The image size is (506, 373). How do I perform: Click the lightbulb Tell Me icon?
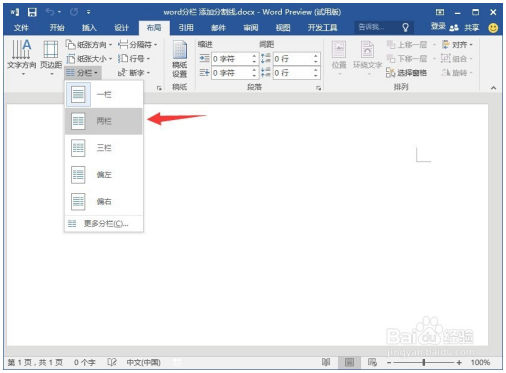[x=405, y=27]
